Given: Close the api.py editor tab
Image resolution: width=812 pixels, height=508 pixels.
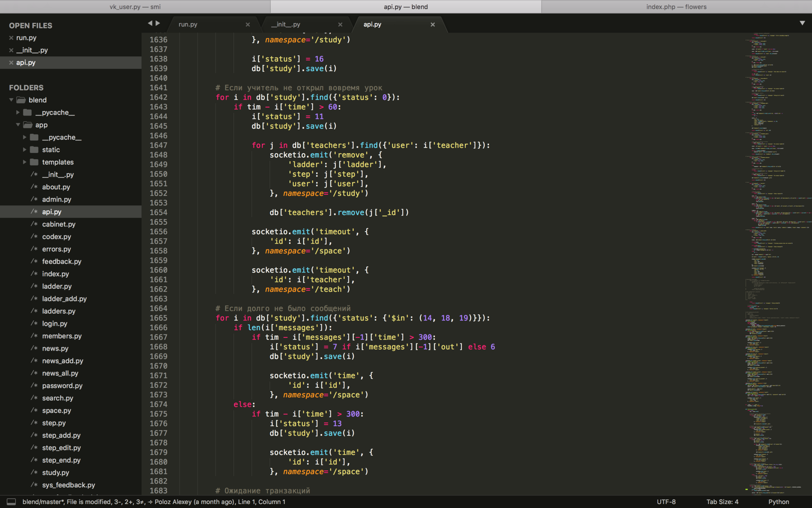Looking at the screenshot, I should pos(433,25).
